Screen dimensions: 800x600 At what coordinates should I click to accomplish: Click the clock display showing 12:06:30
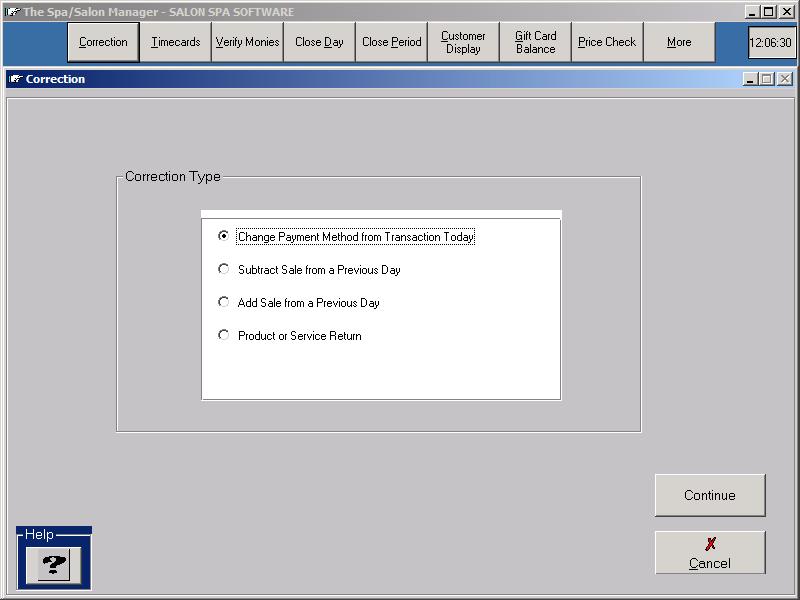tap(771, 43)
